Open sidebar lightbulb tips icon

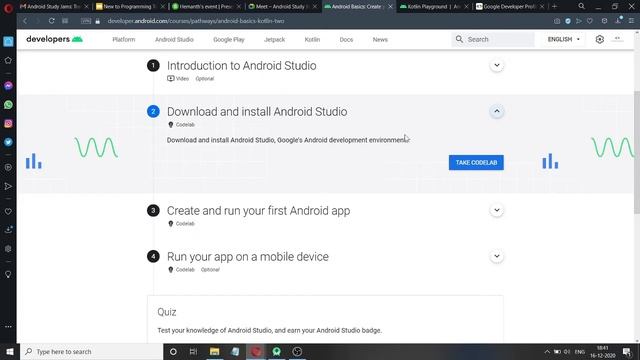point(8,274)
